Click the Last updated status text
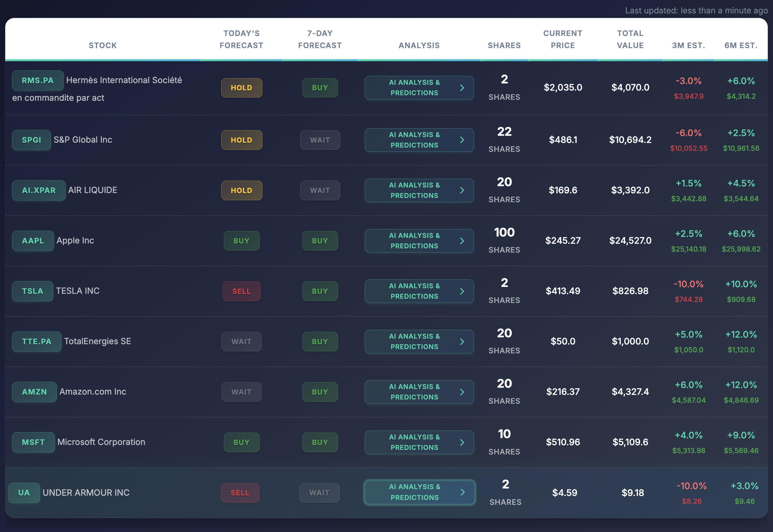Viewport: 773px width, 532px height. 696,10
